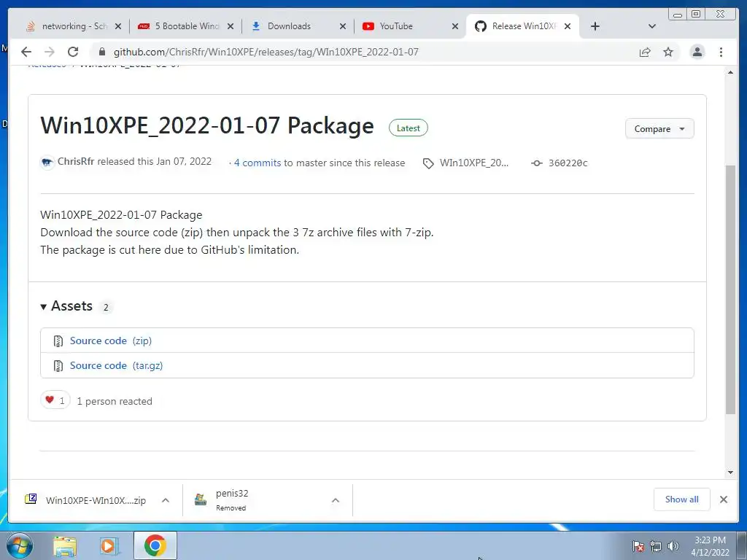This screenshot has width=747, height=560.
Task: Click the tag icon beside WIn10XPE_20
Action: 428,163
